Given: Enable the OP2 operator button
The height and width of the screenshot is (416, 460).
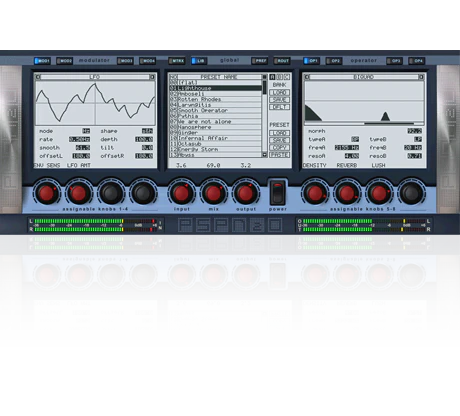Looking at the screenshot, I should [334, 61].
